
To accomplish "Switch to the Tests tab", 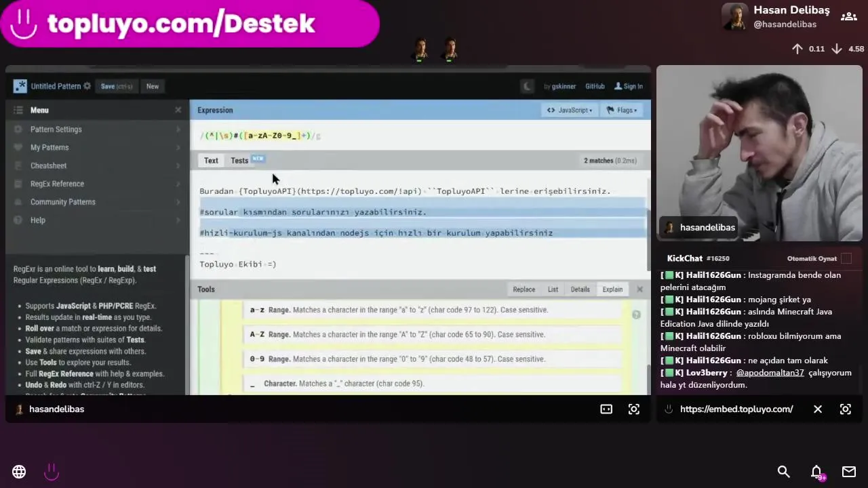I will point(239,161).
